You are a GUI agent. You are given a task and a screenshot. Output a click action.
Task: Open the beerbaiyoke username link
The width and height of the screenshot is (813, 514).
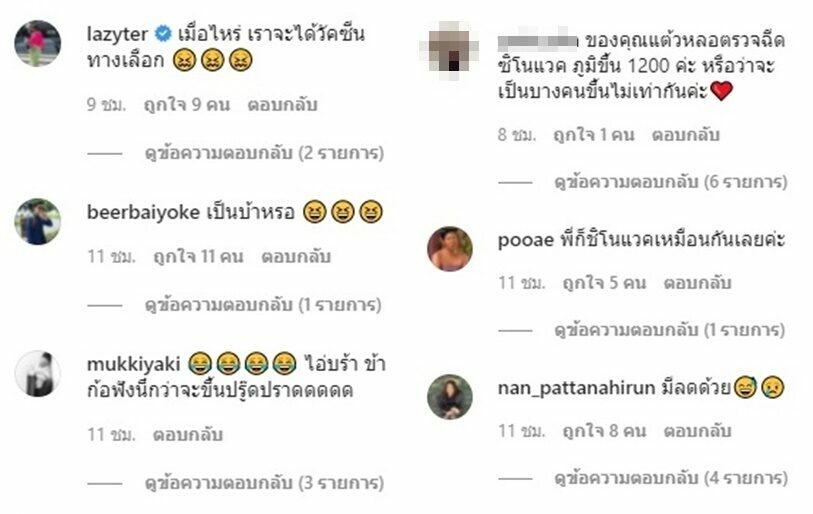click(x=143, y=212)
